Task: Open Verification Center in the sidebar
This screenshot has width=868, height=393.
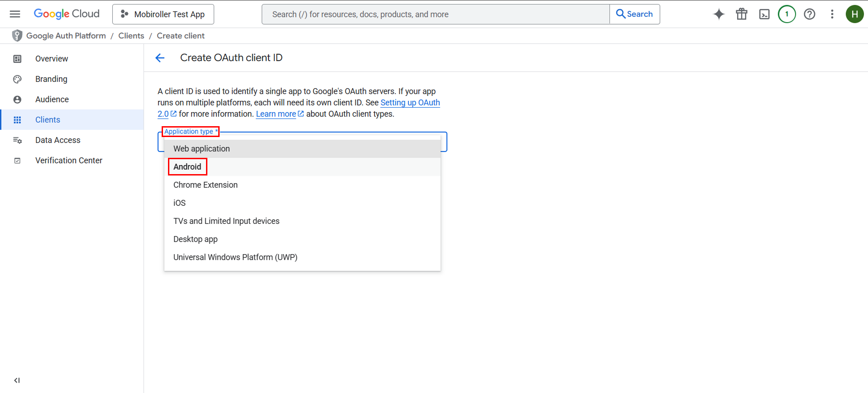Action: pyautogui.click(x=72, y=161)
